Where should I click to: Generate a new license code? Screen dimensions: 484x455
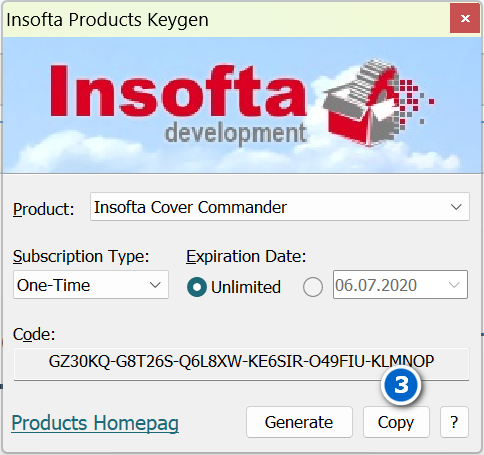[299, 422]
